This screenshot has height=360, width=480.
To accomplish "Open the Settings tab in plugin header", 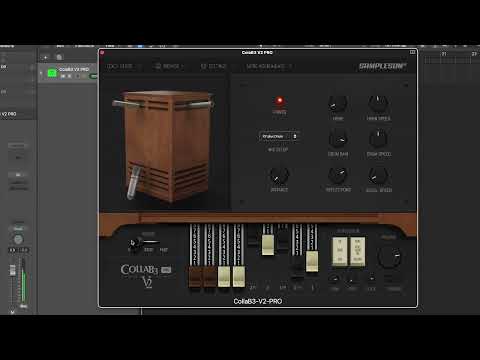I will [x=213, y=66].
